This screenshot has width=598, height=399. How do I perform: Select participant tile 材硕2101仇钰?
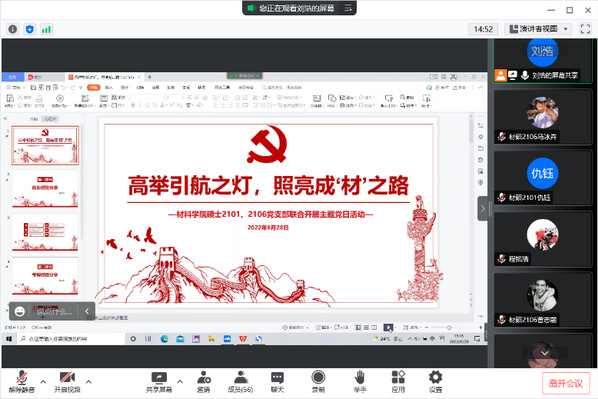click(x=543, y=178)
